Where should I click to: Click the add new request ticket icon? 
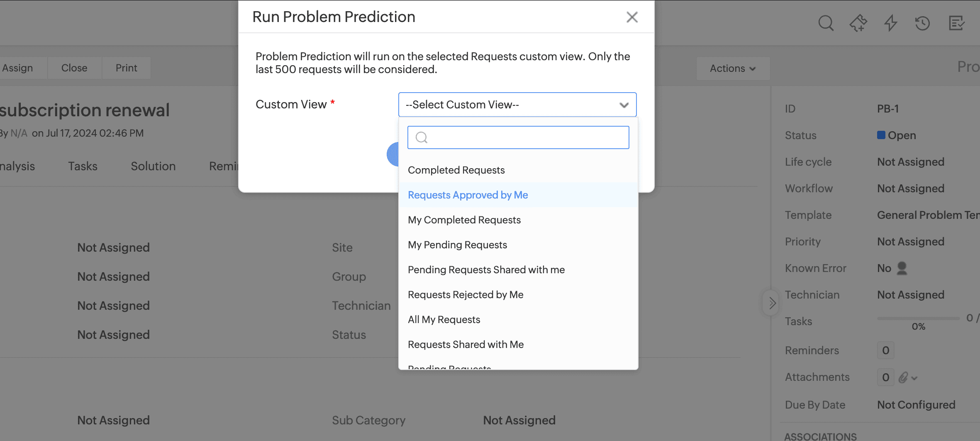click(858, 24)
